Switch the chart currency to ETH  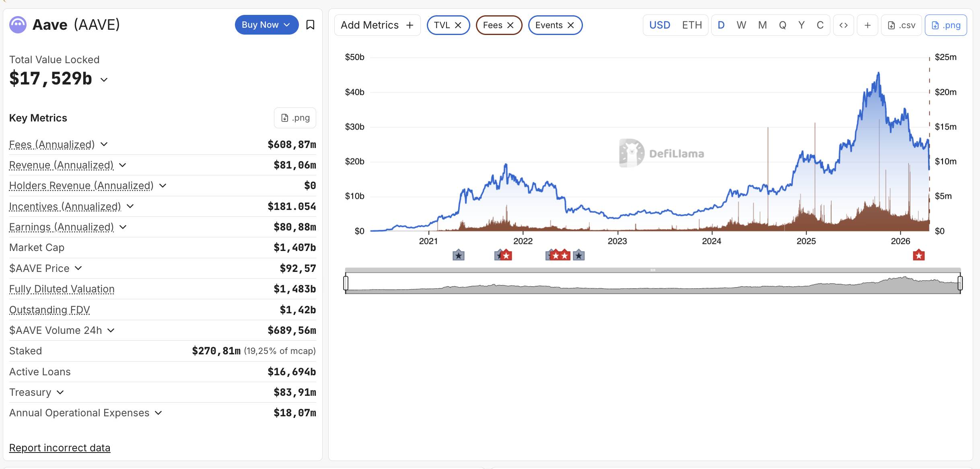coord(692,25)
